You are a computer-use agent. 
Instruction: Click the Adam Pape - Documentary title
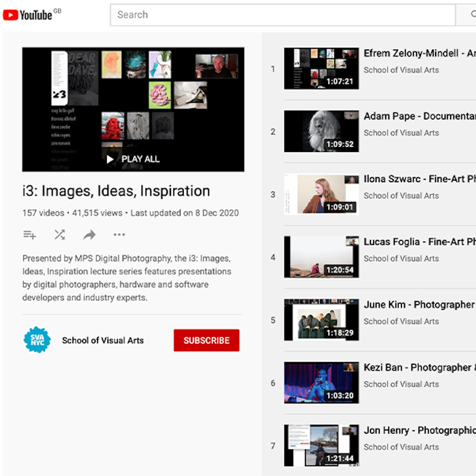click(420, 116)
